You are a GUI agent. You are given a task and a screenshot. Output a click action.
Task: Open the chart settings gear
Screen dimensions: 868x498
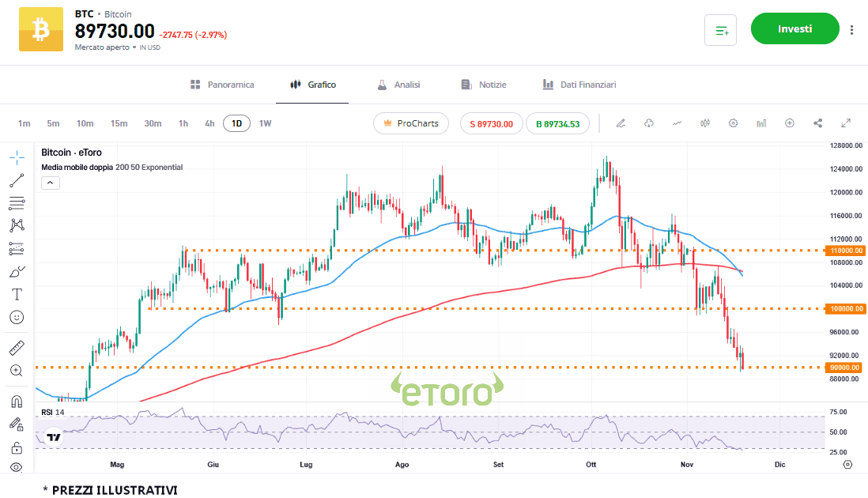pyautogui.click(x=733, y=123)
